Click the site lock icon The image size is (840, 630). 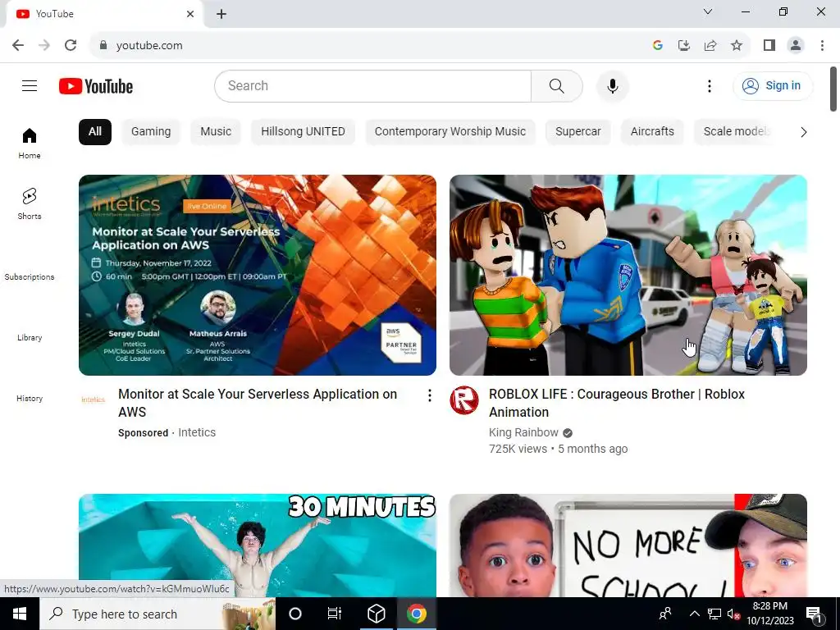click(x=103, y=45)
